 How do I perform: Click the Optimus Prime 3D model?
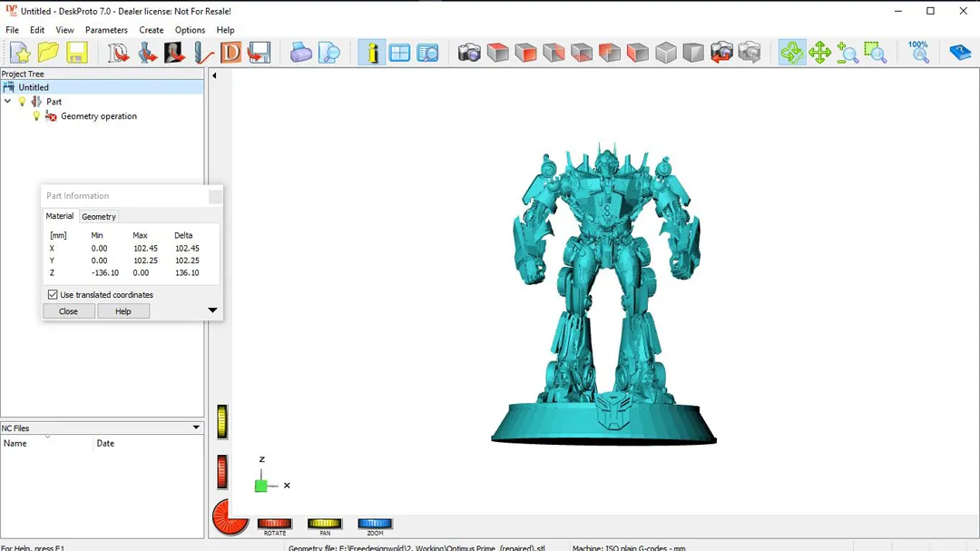[603, 294]
